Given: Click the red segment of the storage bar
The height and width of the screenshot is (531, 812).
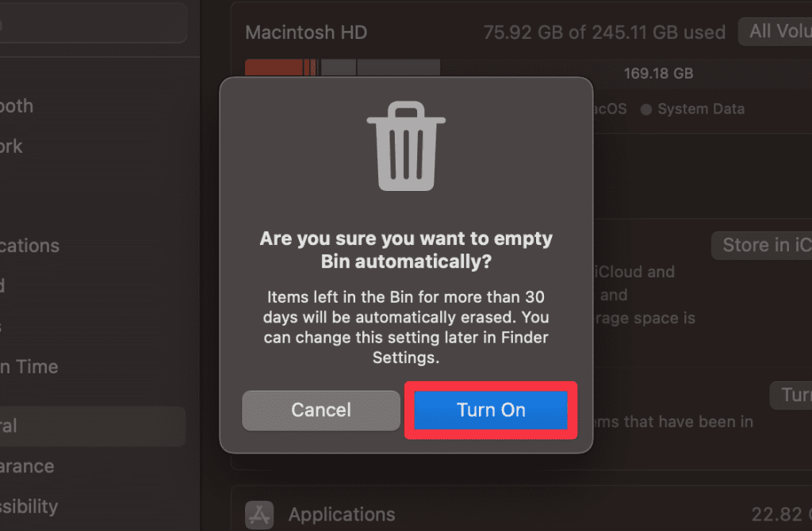Looking at the screenshot, I should click(x=279, y=67).
